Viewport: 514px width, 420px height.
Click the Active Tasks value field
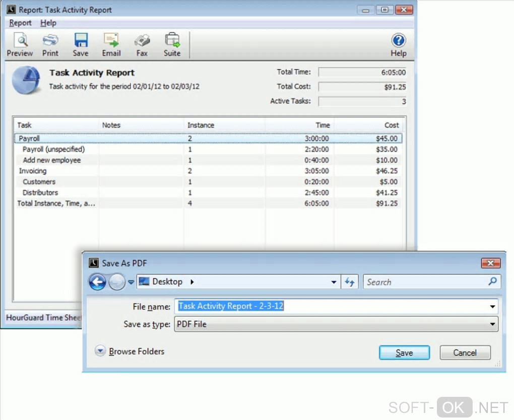[362, 101]
